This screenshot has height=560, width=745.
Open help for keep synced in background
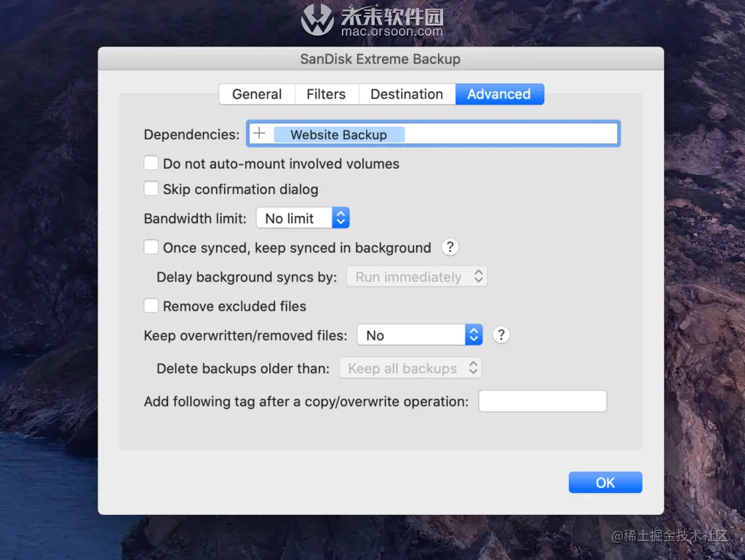(x=450, y=247)
